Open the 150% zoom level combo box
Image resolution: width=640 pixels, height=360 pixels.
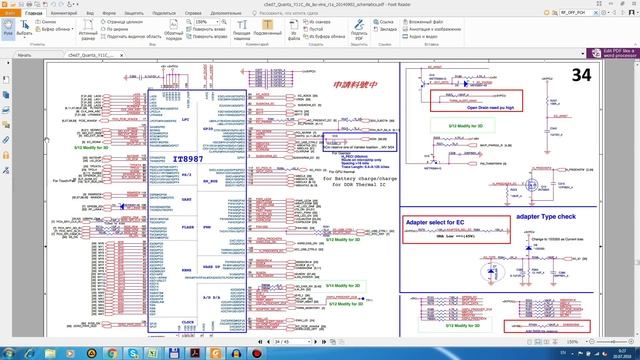207,22
